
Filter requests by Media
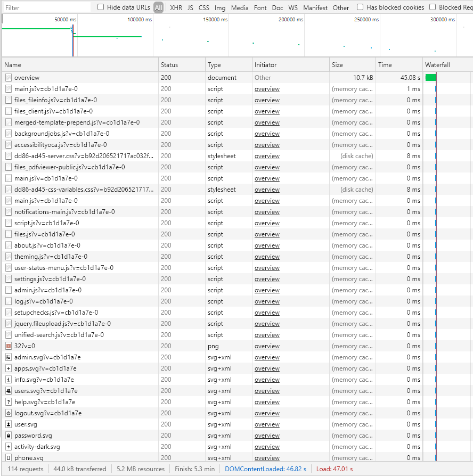[x=240, y=8]
